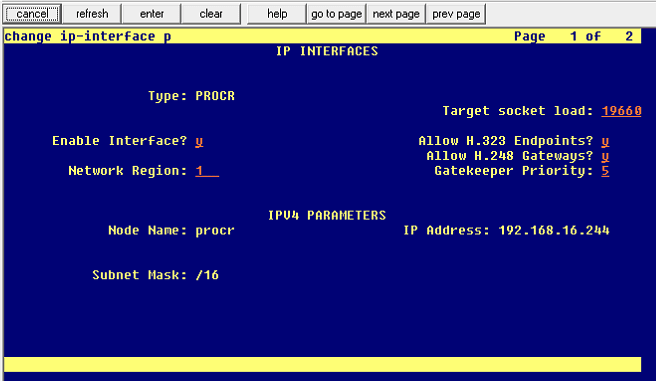Click the 'IPV4 PARAMETERS' section heading
Image resolution: width=656 pixels, height=381 pixels.
click(x=327, y=215)
